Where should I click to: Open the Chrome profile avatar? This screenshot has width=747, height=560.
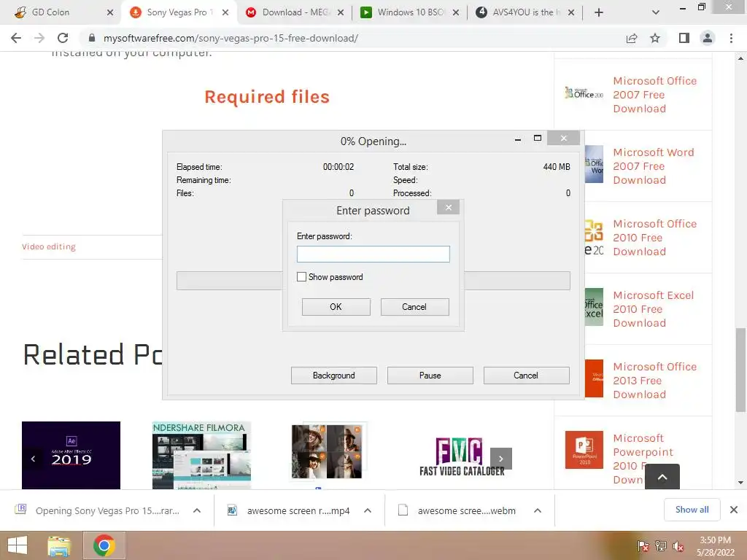[x=708, y=38]
